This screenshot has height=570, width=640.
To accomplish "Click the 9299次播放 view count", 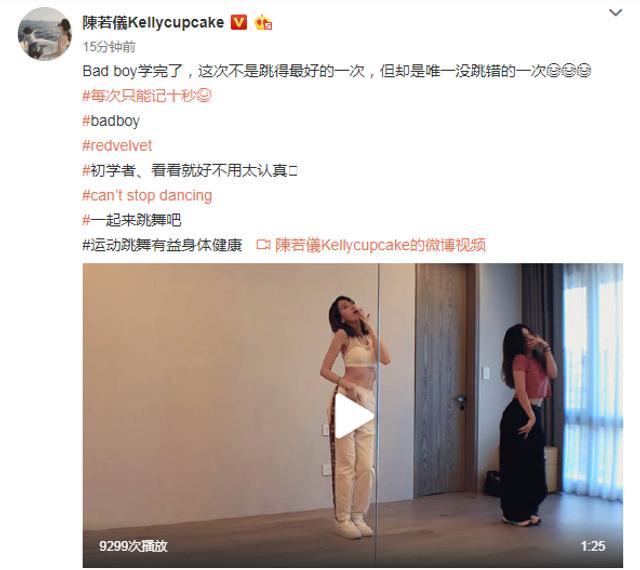I will point(133,546).
